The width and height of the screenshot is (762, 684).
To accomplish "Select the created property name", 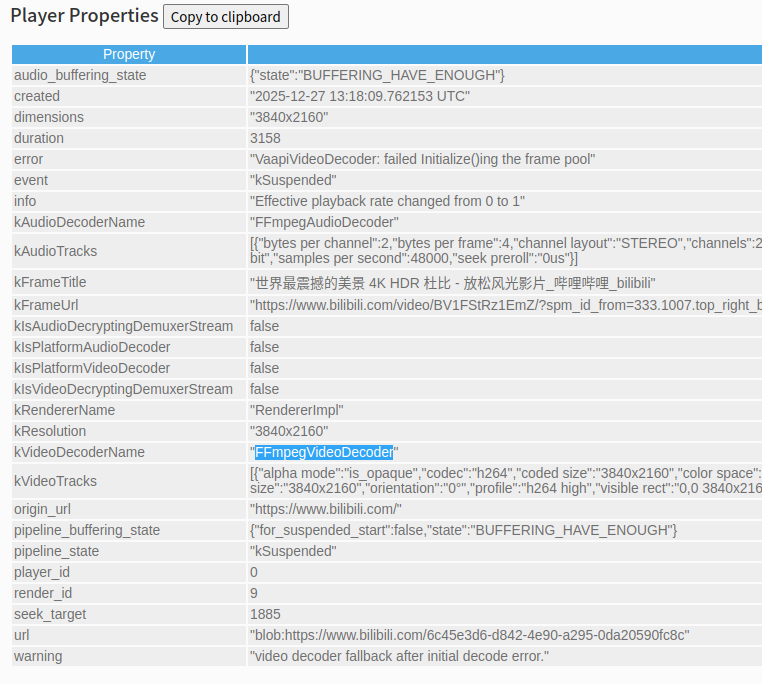I will [37, 96].
